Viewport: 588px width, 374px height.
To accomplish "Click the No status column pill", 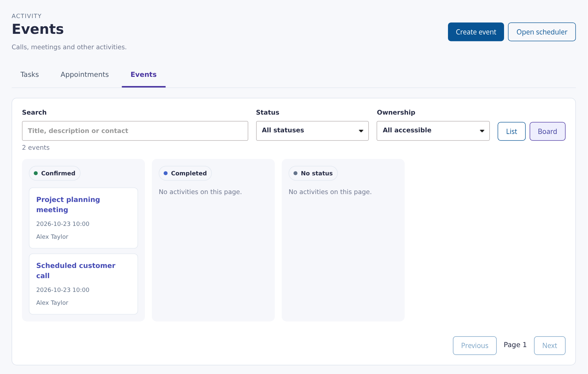I will click(313, 173).
